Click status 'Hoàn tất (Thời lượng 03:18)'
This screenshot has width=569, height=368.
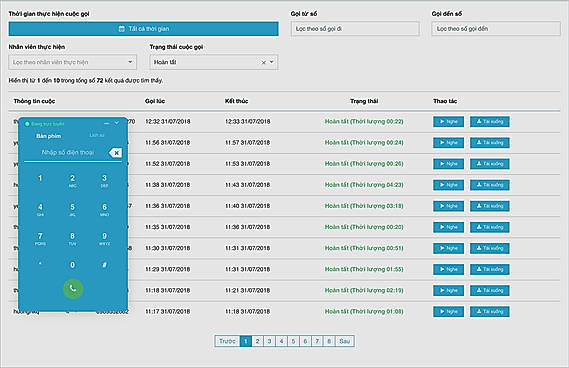364,206
